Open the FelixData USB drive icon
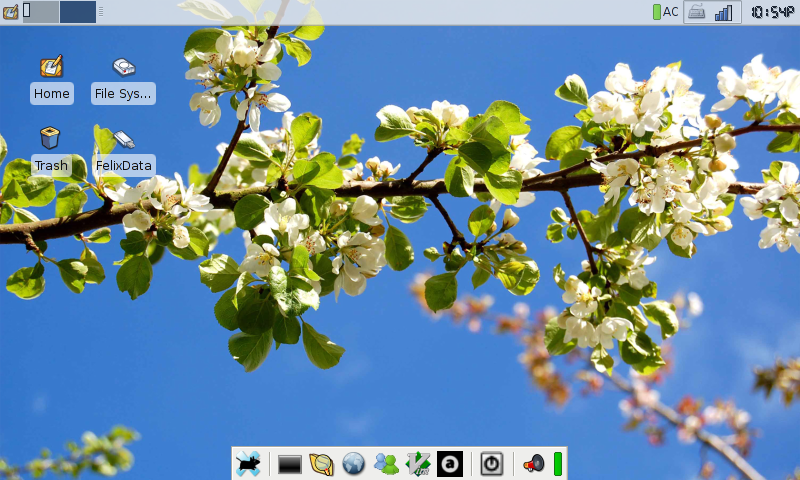800x480 pixels. pos(123,139)
